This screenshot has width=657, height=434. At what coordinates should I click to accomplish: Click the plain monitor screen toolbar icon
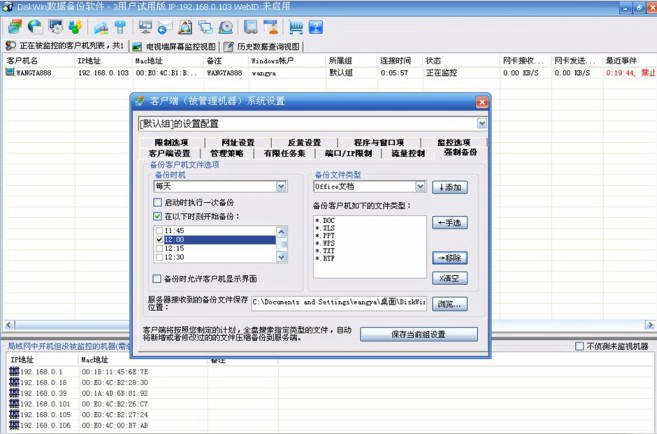(x=145, y=27)
